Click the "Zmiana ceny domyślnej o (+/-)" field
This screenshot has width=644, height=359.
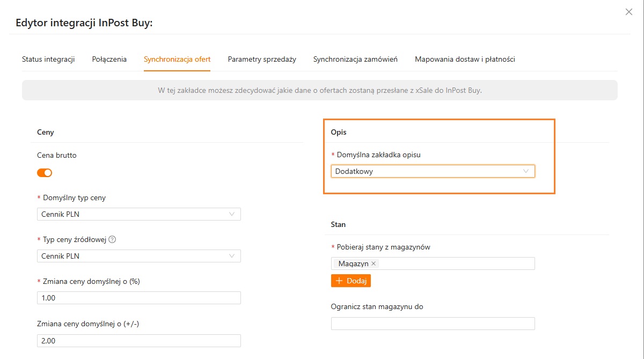(x=138, y=340)
